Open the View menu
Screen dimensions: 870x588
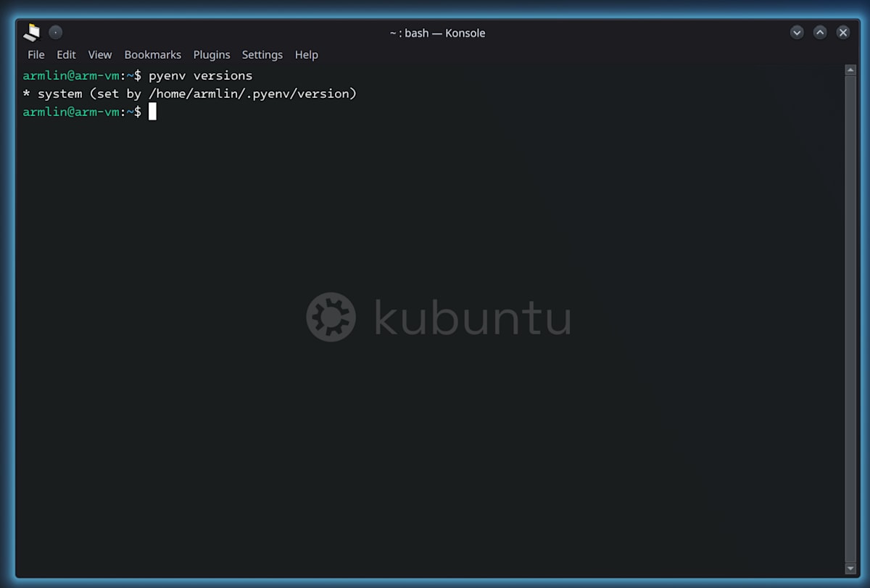(100, 55)
